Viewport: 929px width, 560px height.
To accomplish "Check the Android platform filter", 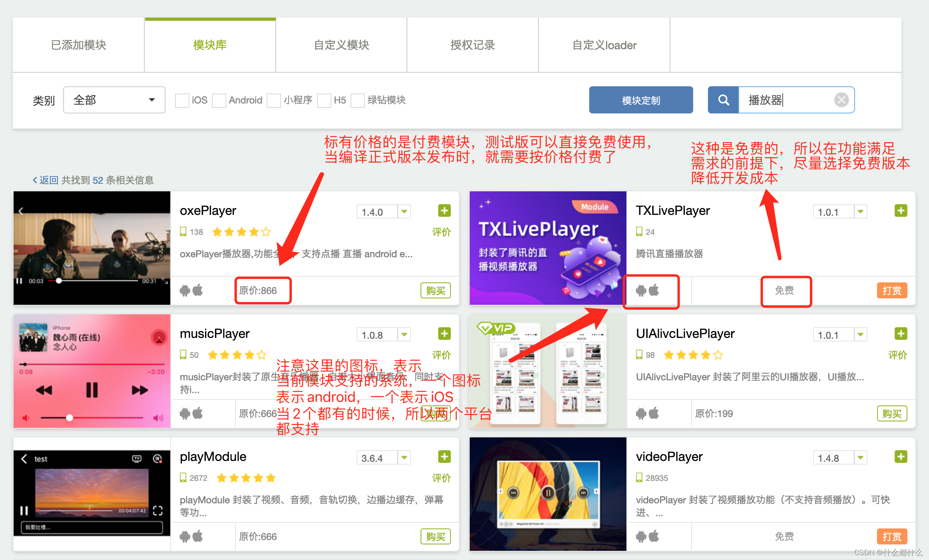I will [219, 100].
